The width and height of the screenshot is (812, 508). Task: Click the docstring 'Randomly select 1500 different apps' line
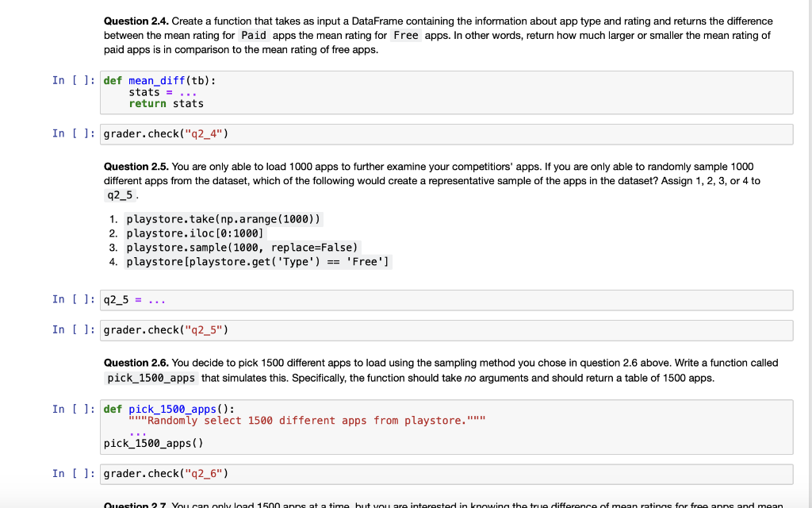307,421
